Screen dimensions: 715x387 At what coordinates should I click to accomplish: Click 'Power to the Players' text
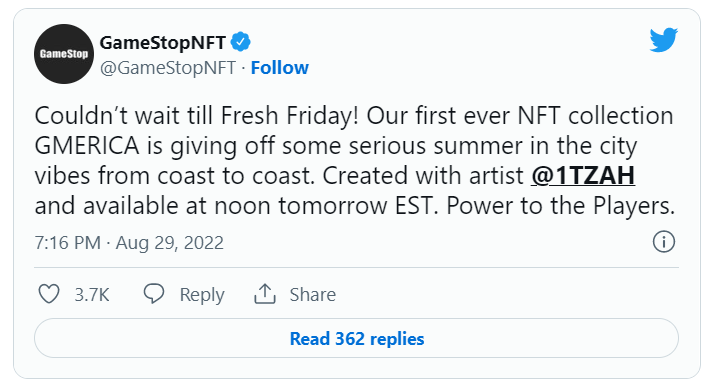coord(560,206)
